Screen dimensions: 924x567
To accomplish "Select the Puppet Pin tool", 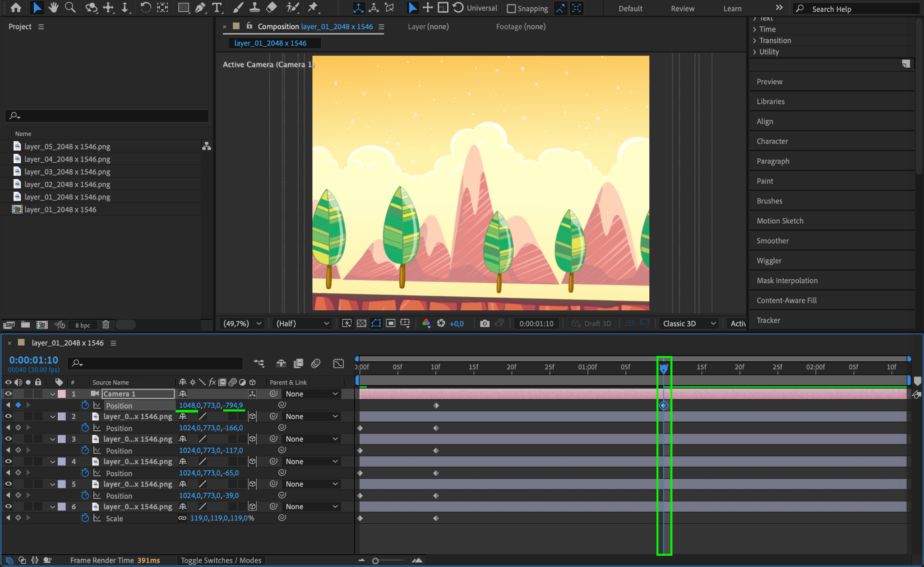I will 312,7.
